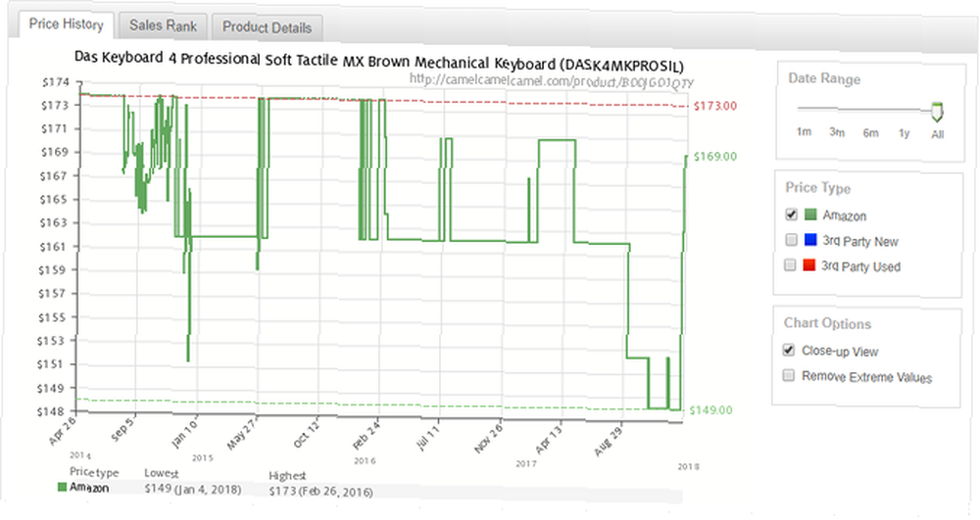This screenshot has height=520, width=980.
Task: Click the Feb 24 x-axis date label
Action: (367, 435)
